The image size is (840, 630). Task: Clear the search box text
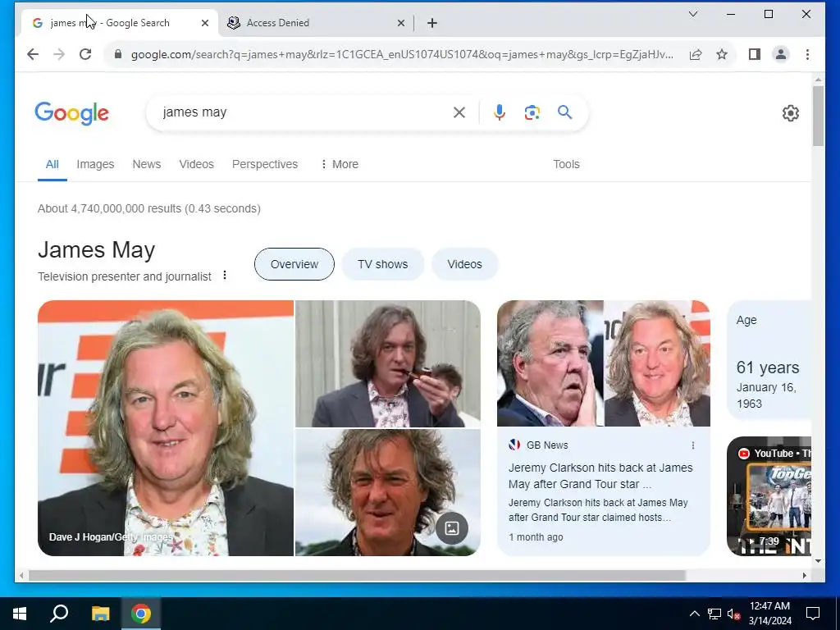tap(459, 112)
